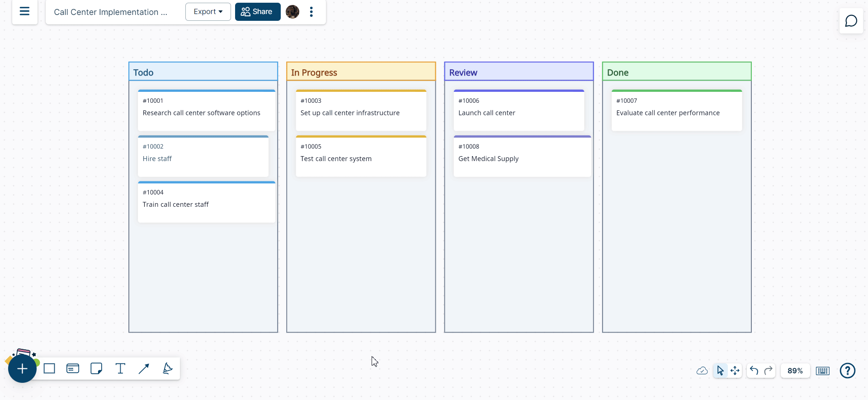The image size is (868, 400).
Task: Click the Share button
Action: 257,12
